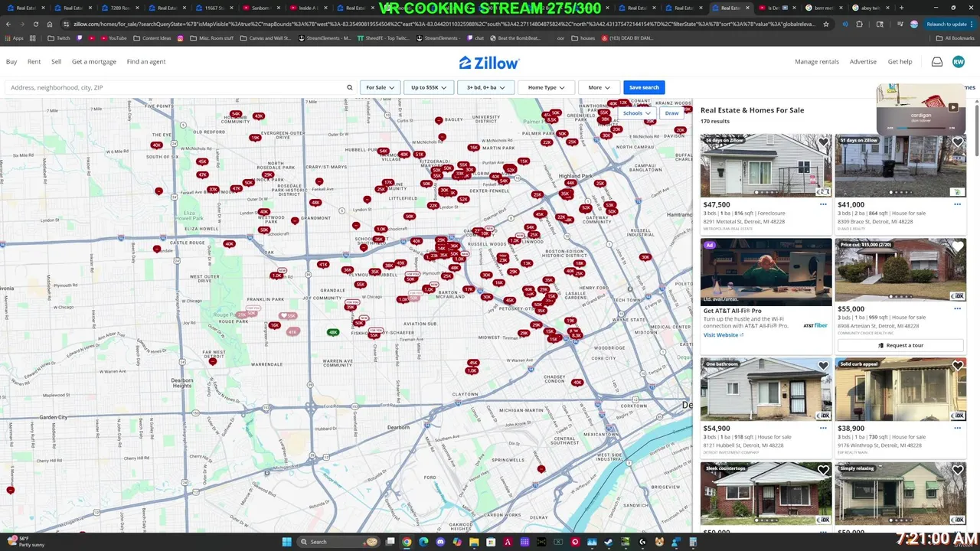
Task: Open the More filters dropdown
Action: click(x=599, y=87)
